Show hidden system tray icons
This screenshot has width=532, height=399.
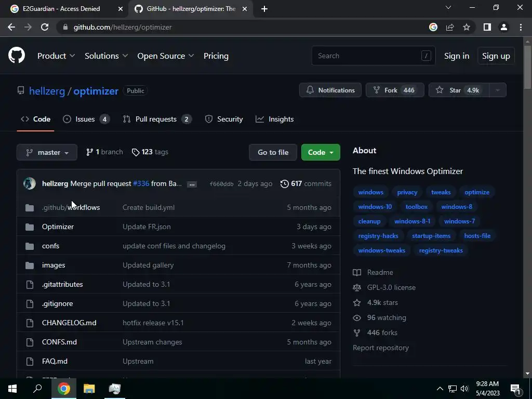[440, 389]
